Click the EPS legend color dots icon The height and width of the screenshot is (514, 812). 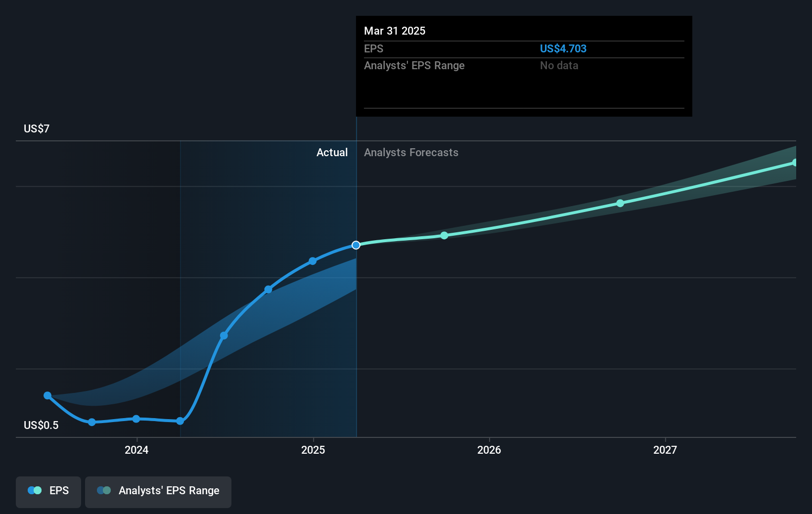coord(35,490)
